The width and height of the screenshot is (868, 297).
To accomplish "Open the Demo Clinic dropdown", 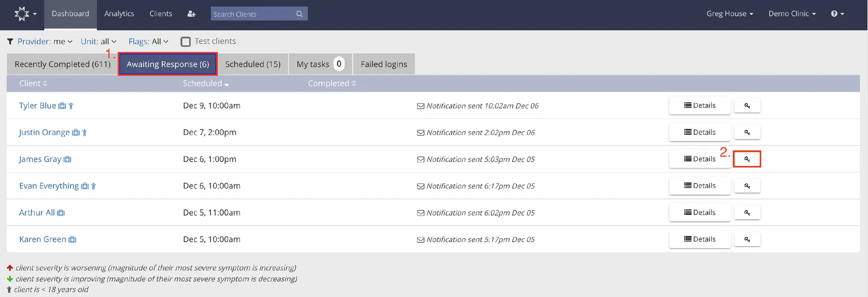I will (792, 14).
